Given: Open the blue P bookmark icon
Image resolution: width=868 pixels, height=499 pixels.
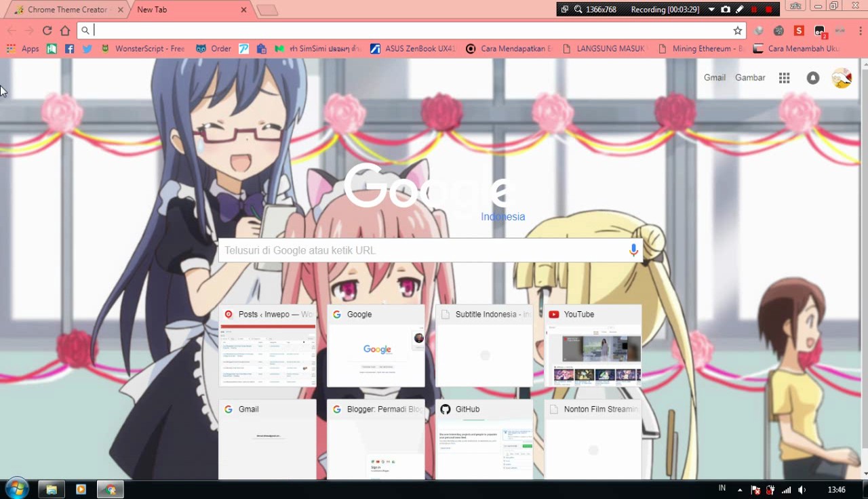Looking at the screenshot, I should pos(243,49).
